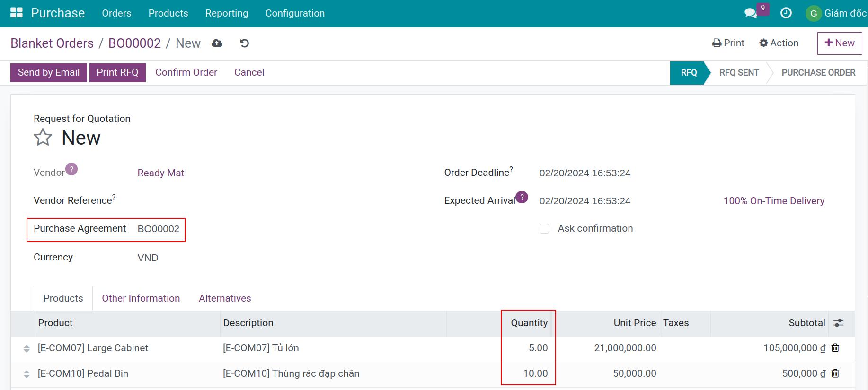Delete the Large Cabinet order line
868x390 pixels.
coord(835,348)
